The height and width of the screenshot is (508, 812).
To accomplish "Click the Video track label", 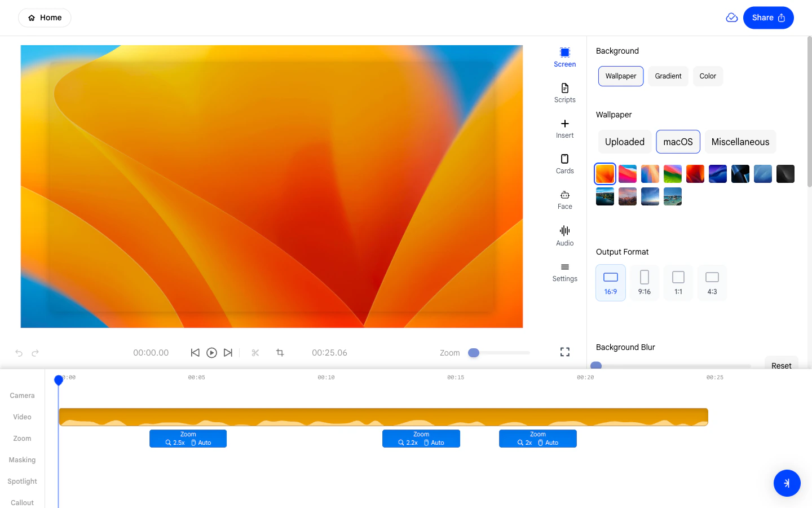I will (x=22, y=417).
